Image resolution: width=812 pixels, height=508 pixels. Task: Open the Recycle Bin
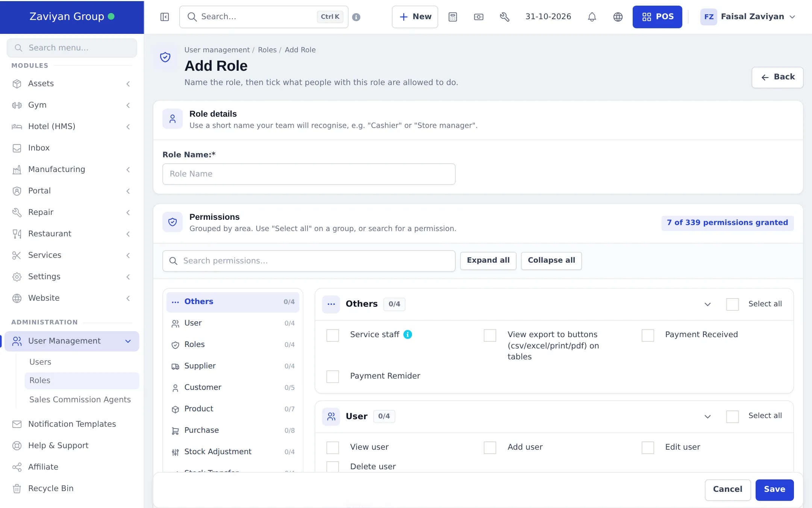[x=72, y=488]
